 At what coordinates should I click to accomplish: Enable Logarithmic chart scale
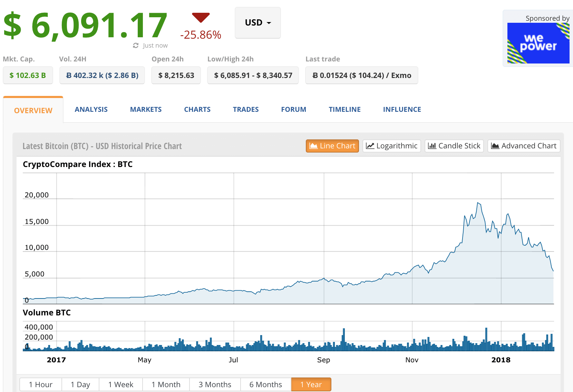click(x=391, y=146)
